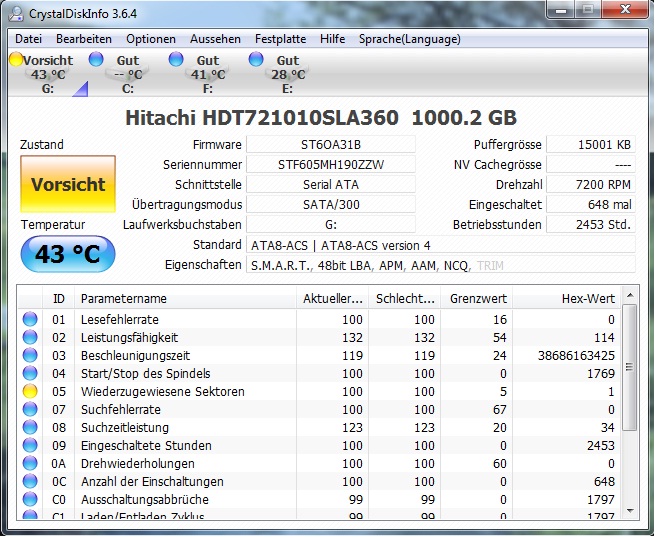This screenshot has width=655, height=538.
Task: Click the vertical scrollbar thumb of SMART list
Action: (630, 368)
